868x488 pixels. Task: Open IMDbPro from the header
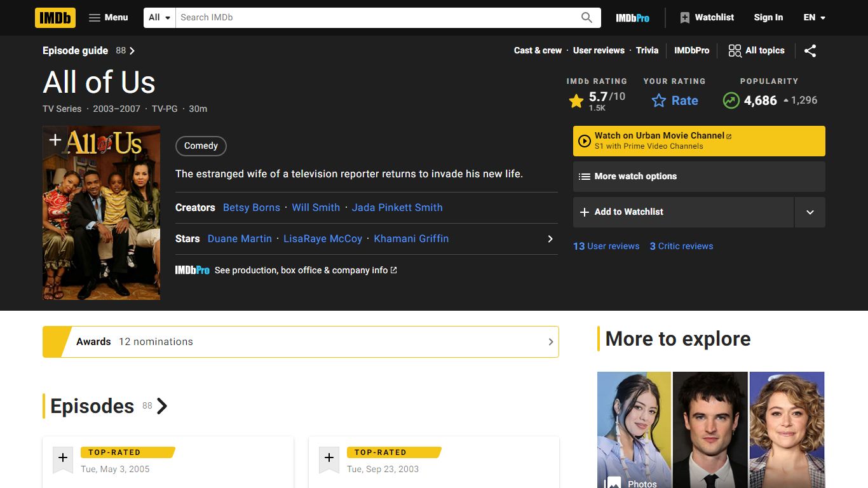(632, 18)
